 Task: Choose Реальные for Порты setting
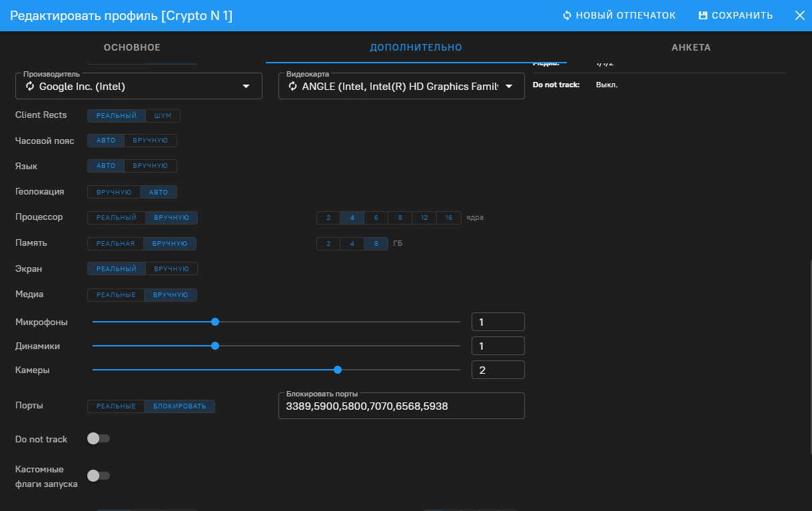pos(116,406)
